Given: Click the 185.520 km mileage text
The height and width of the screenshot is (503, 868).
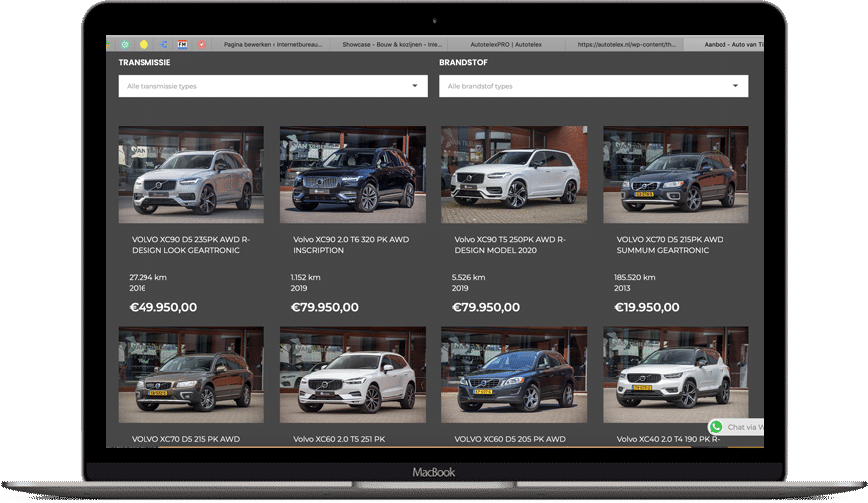Looking at the screenshot, I should [x=635, y=277].
